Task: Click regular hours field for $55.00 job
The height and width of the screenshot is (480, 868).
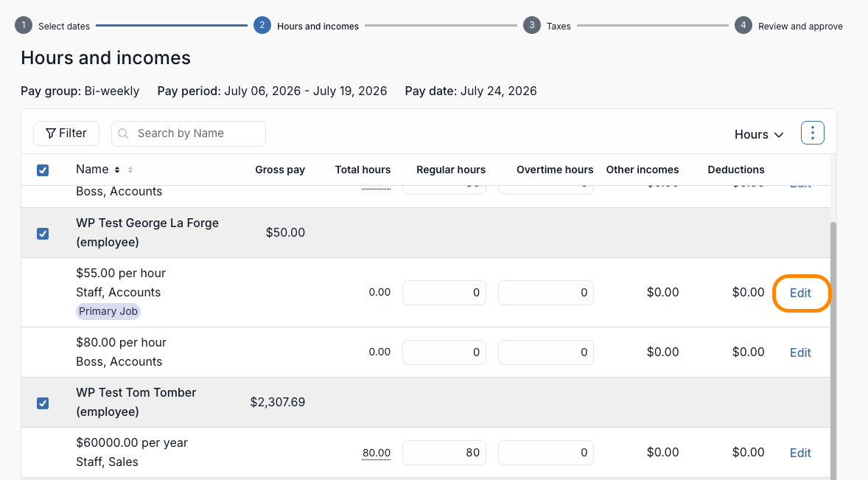Action: point(444,292)
